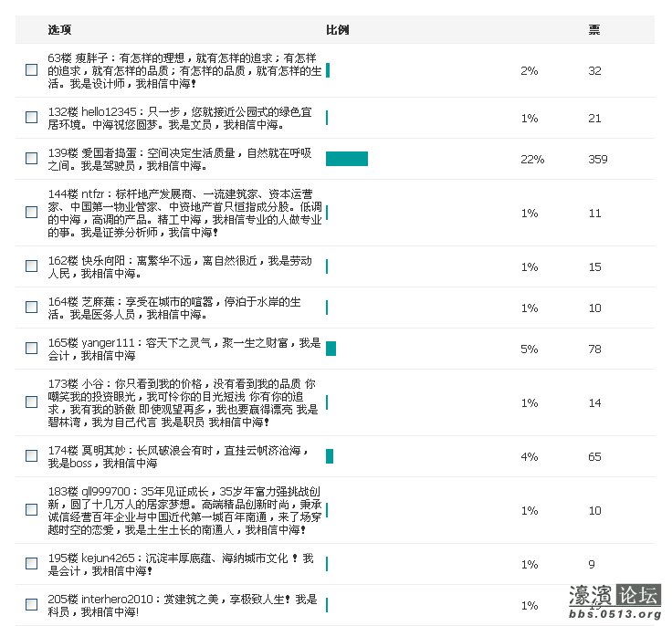The image size is (672, 626).
Task: Click the 5% bar for 165楼 yanger111
Action: pyautogui.click(x=331, y=349)
